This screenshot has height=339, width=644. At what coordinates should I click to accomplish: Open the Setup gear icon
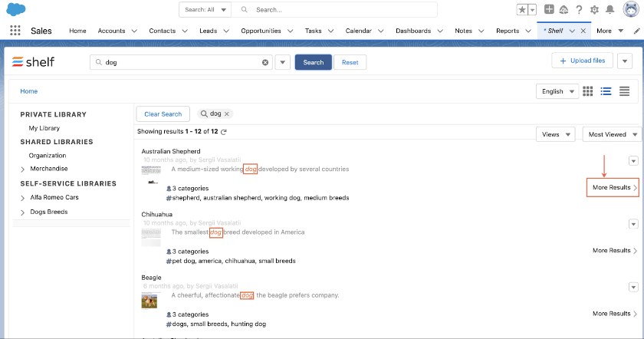(594, 10)
